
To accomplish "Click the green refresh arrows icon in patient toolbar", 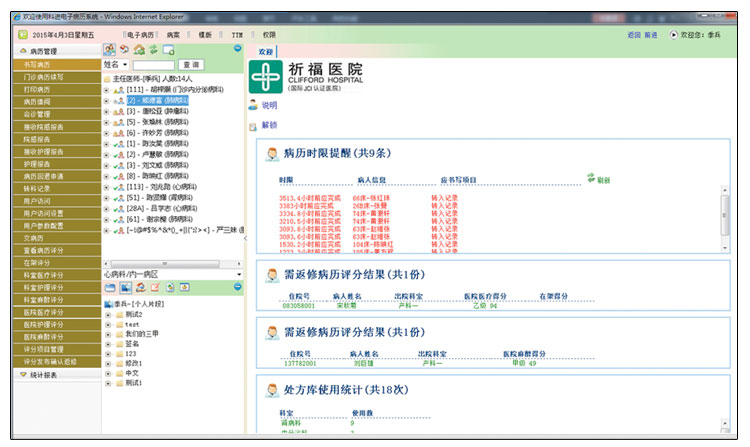I will (x=154, y=50).
